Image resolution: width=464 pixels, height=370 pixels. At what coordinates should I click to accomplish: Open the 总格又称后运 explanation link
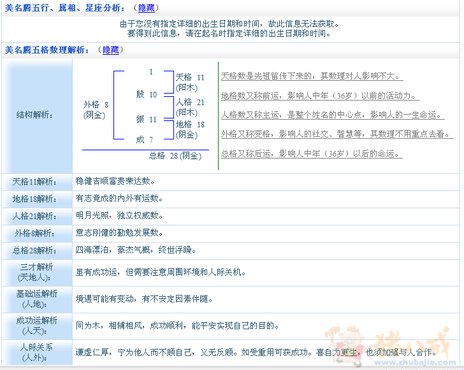[312, 154]
